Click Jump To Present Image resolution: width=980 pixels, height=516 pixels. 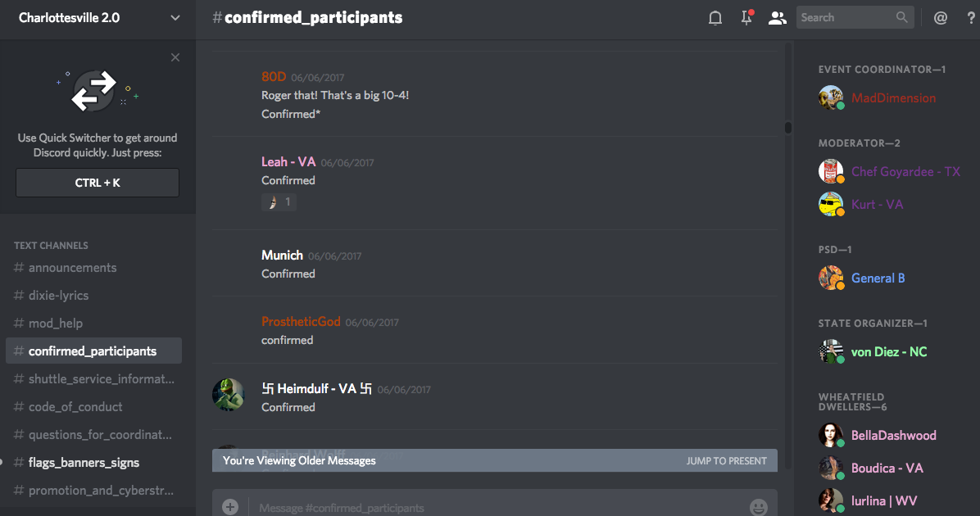tap(726, 460)
